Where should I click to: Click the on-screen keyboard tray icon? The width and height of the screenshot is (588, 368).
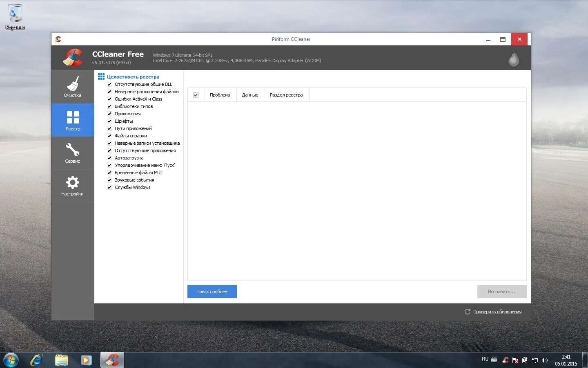(494, 359)
